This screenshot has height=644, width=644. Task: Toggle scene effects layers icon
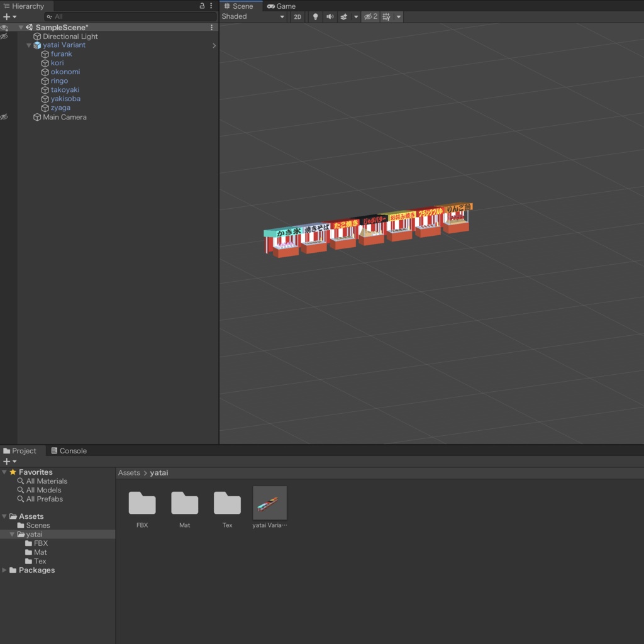[344, 17]
